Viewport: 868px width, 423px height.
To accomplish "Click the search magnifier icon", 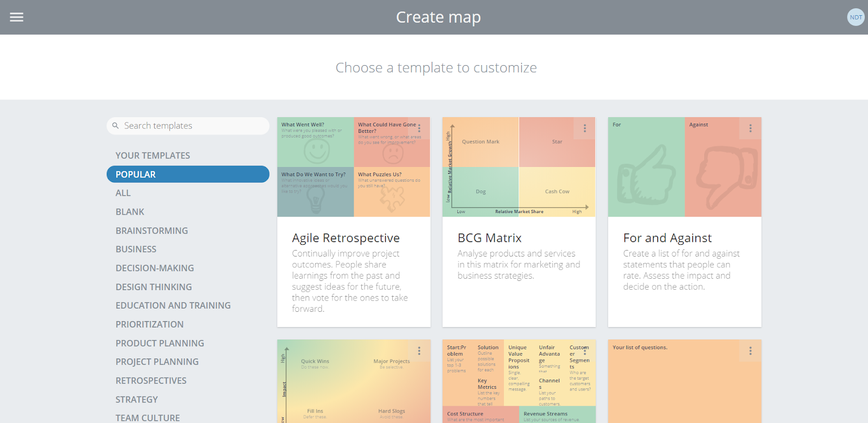I will 116,126.
